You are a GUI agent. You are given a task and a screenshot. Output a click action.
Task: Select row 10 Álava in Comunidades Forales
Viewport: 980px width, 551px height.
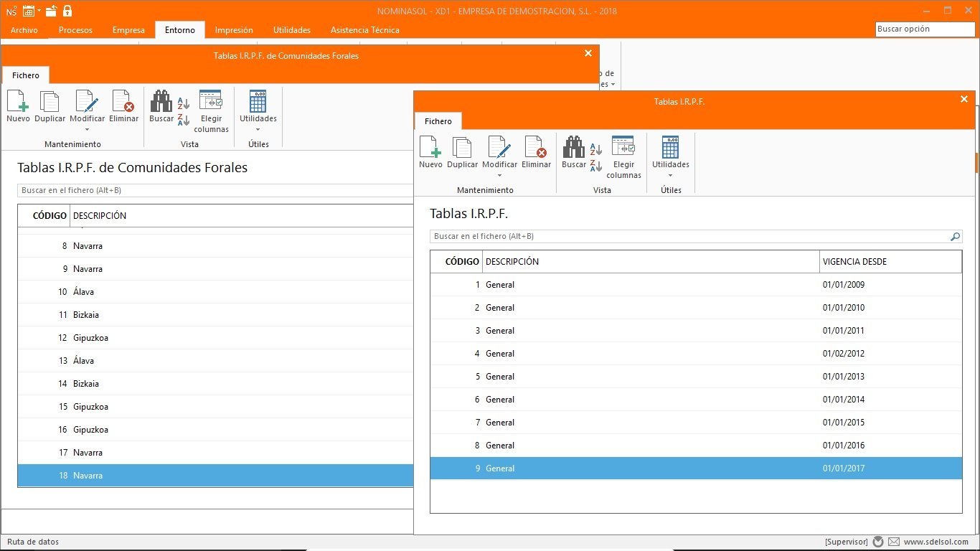coord(216,292)
